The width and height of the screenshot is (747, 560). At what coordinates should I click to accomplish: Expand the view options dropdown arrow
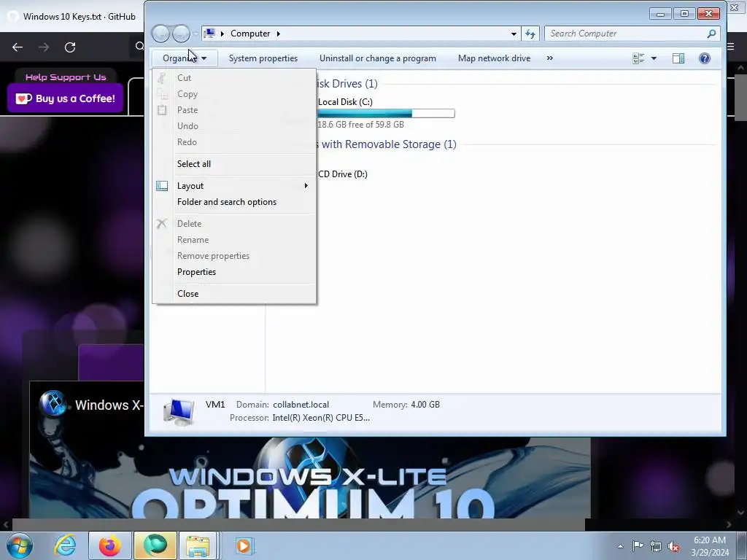(x=654, y=58)
